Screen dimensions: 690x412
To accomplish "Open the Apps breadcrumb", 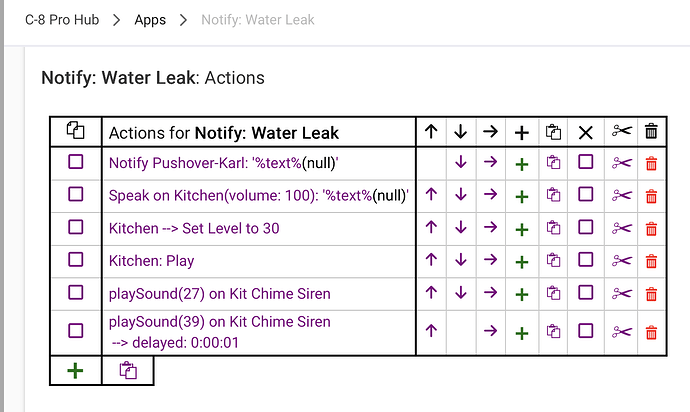I will click(150, 20).
